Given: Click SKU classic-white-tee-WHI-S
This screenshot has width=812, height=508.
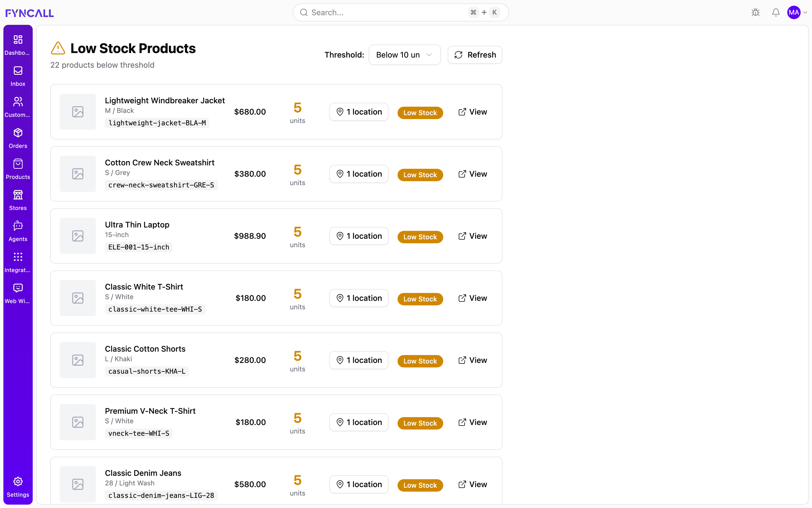Looking at the screenshot, I should tap(155, 309).
